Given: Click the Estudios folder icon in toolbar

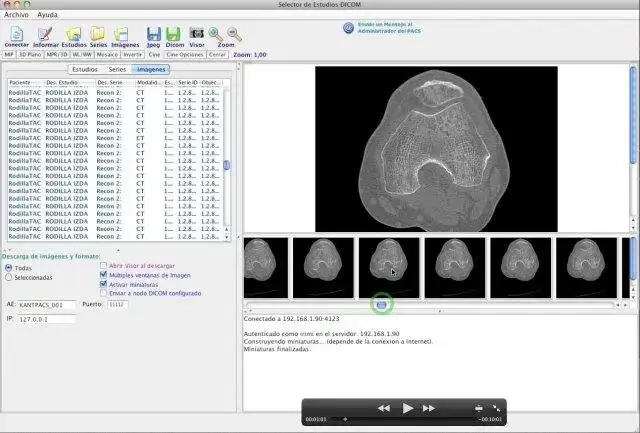Looking at the screenshot, I should click(x=74, y=36).
